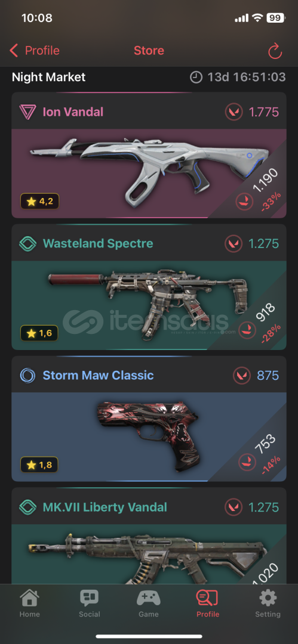Tap the Night Market countdown clock icon
This screenshot has width=298, height=644.
point(196,77)
